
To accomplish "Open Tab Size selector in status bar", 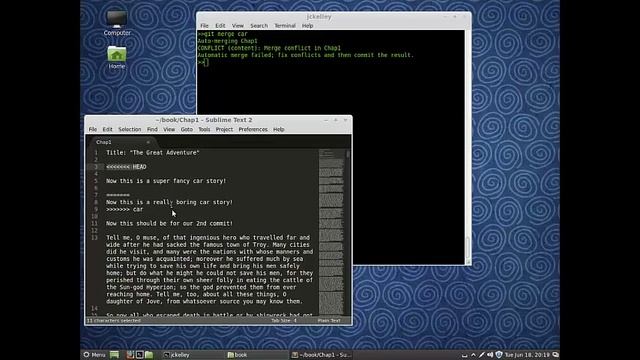I will pos(284,321).
